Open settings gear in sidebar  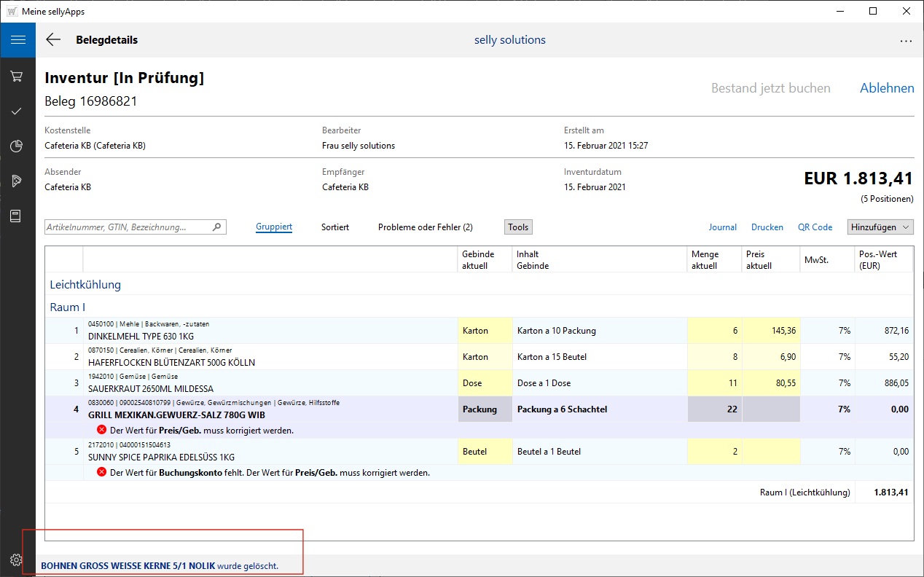pos(16,560)
